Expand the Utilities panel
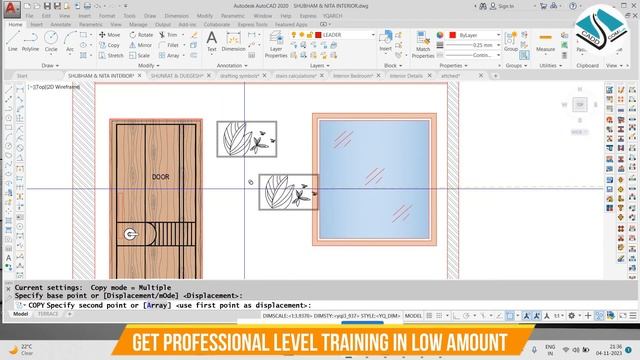The height and width of the screenshot is (360, 640). 550,65
